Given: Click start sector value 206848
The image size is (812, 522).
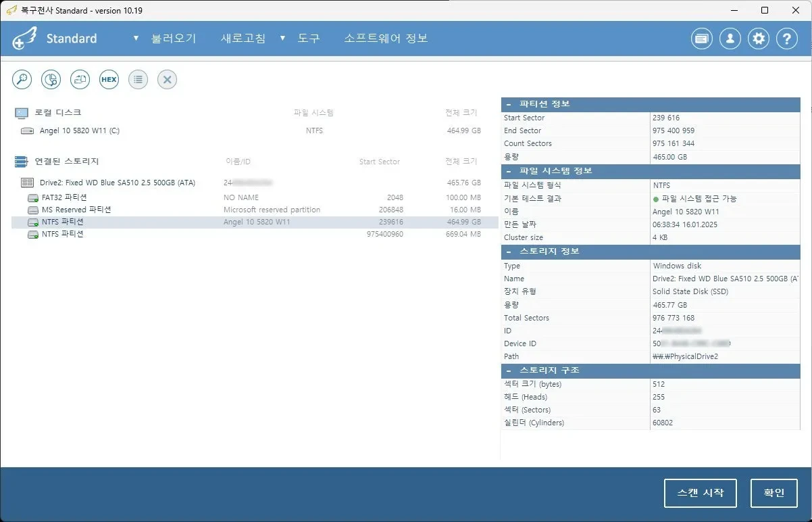Looking at the screenshot, I should [x=391, y=210].
